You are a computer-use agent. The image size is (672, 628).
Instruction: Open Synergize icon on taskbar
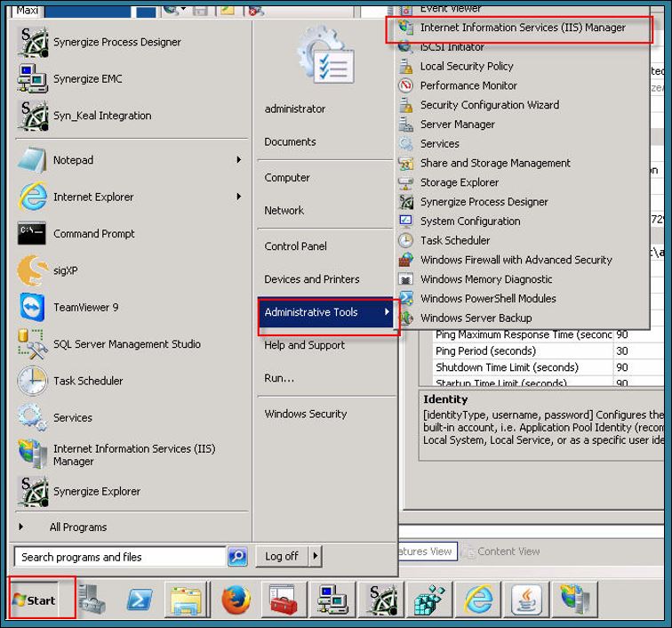381,600
